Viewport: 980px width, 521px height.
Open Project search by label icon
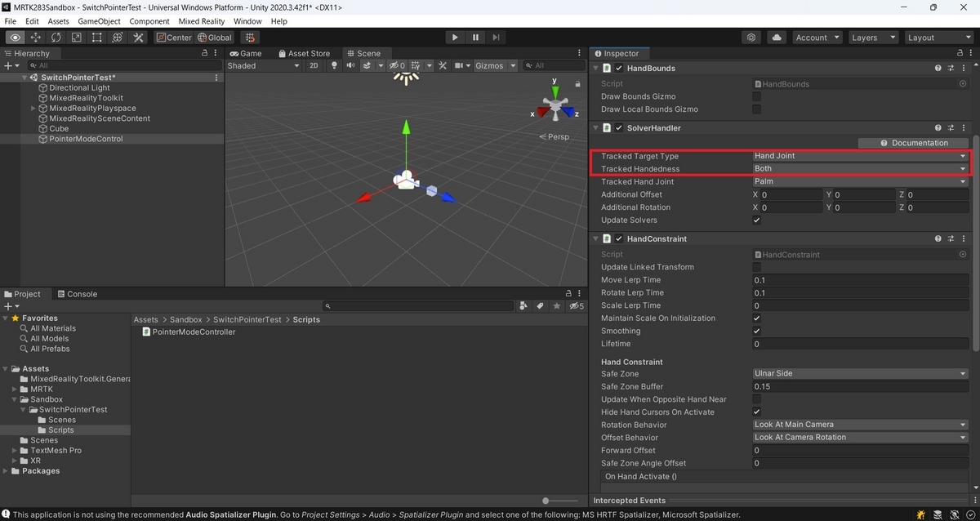539,306
